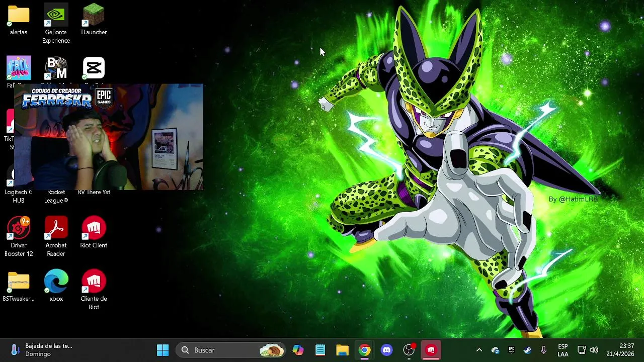
Task: Select the xbox Edge shortcut
Action: tap(56, 286)
